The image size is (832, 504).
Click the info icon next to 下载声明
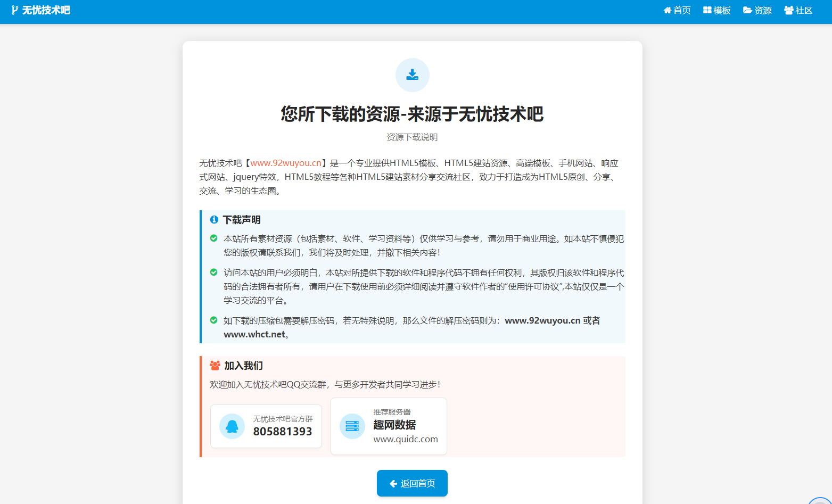[x=214, y=219]
